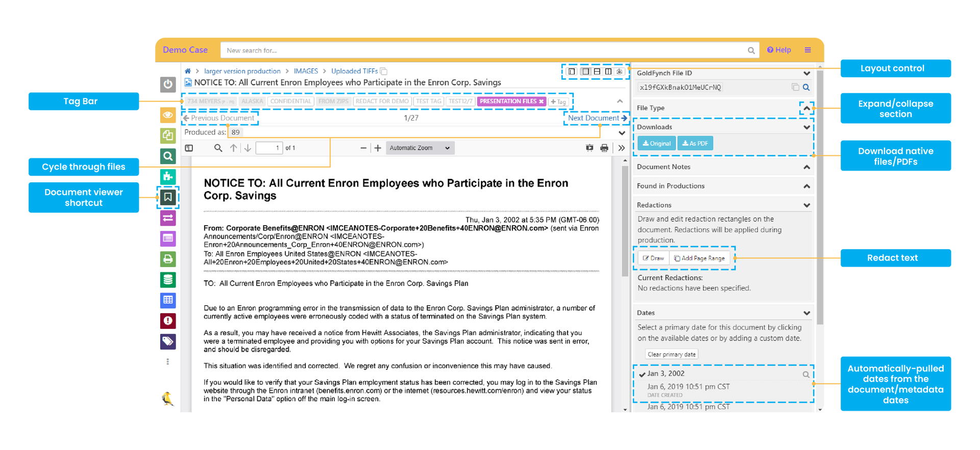Click the GoldFynch bird logo
The image size is (980, 450).
[167, 398]
